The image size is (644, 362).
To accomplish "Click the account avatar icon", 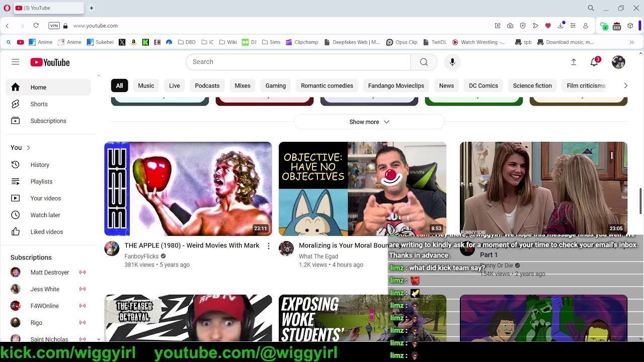I will pos(618,62).
